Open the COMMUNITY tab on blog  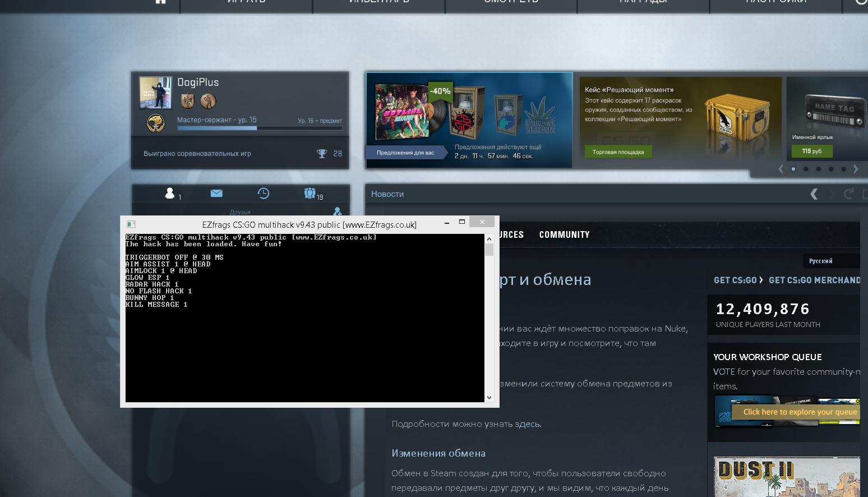pyautogui.click(x=564, y=235)
